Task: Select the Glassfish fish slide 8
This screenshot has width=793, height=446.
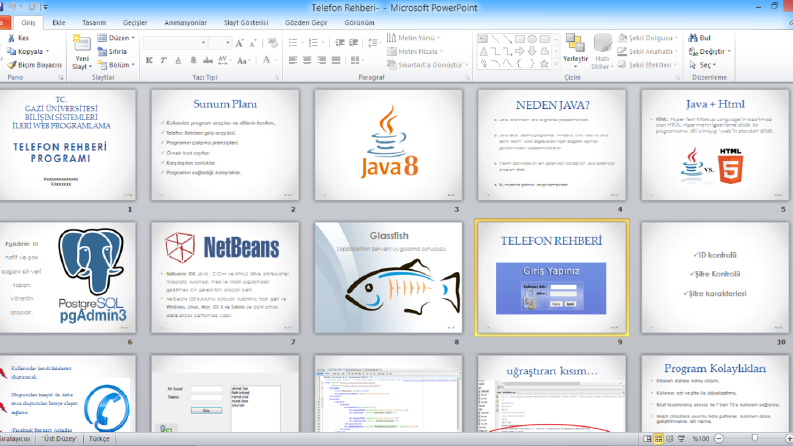Action: click(x=388, y=277)
